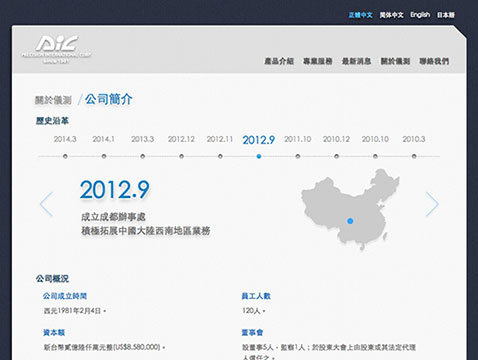The width and height of the screenshot is (478, 360).
Task: Click the text 120人
Action: (251, 311)
